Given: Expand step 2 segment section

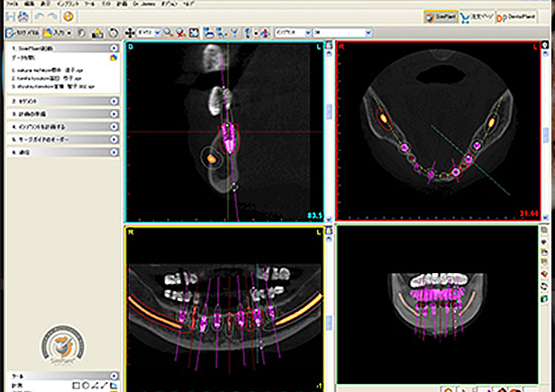Looking at the screenshot, I should (114, 101).
